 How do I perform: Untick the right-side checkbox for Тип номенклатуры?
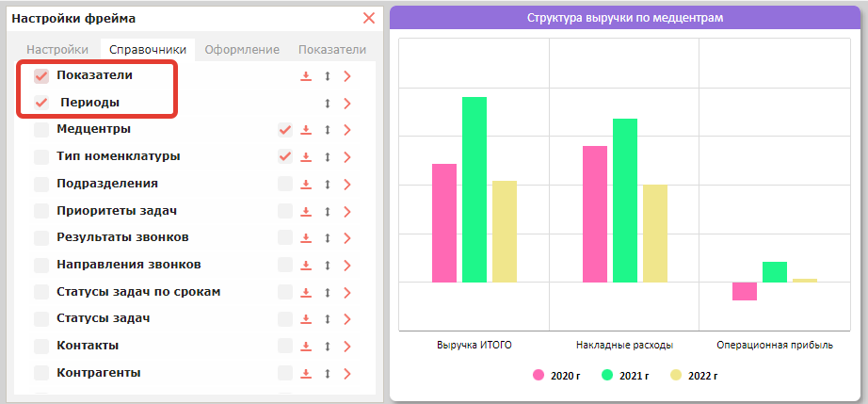coord(285,157)
